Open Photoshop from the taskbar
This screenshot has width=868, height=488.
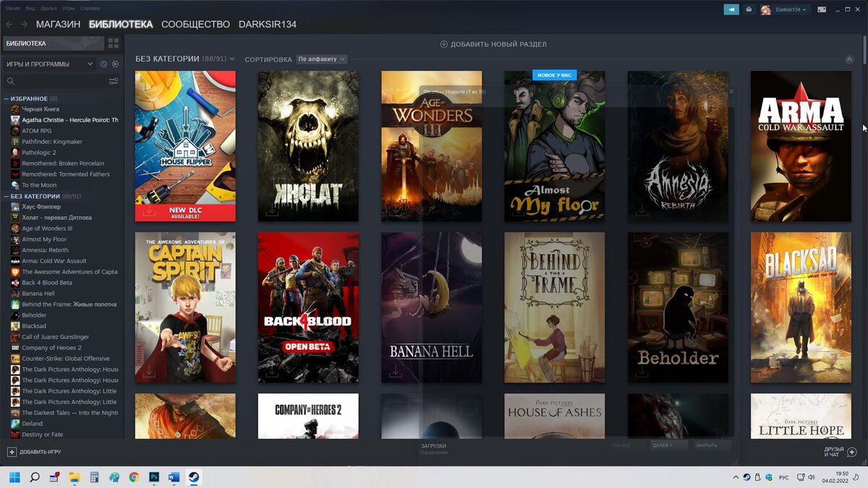[x=154, y=477]
